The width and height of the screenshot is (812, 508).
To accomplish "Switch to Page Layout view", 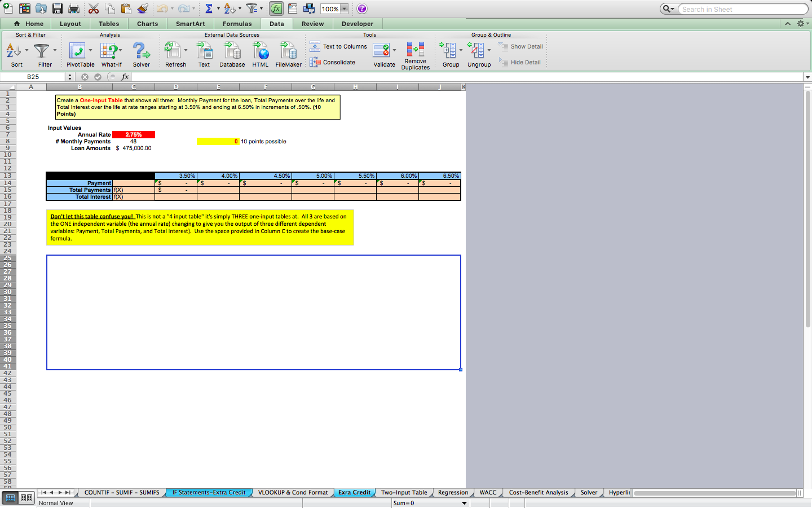I will (x=27, y=498).
